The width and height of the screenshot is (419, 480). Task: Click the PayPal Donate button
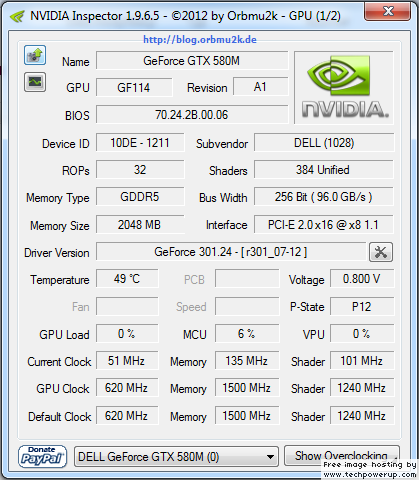point(42,457)
